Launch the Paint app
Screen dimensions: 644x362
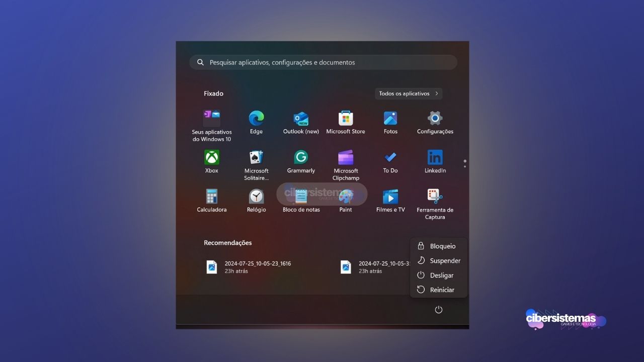346,201
